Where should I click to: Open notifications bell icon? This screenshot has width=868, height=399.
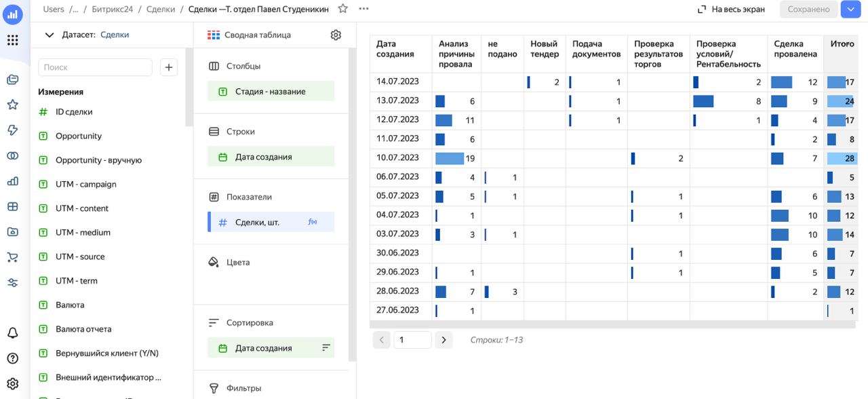12,333
